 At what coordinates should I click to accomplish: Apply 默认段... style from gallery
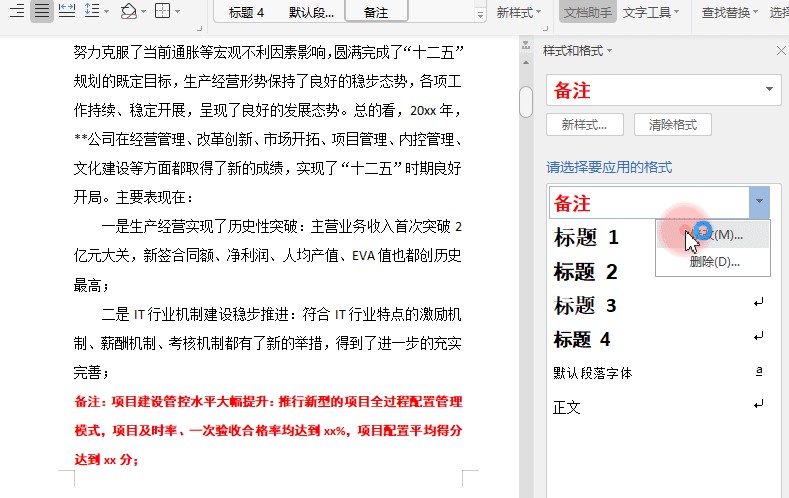coord(311,12)
